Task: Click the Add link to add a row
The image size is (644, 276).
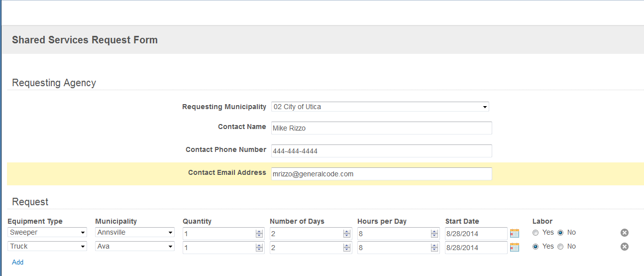Action: 18,262
